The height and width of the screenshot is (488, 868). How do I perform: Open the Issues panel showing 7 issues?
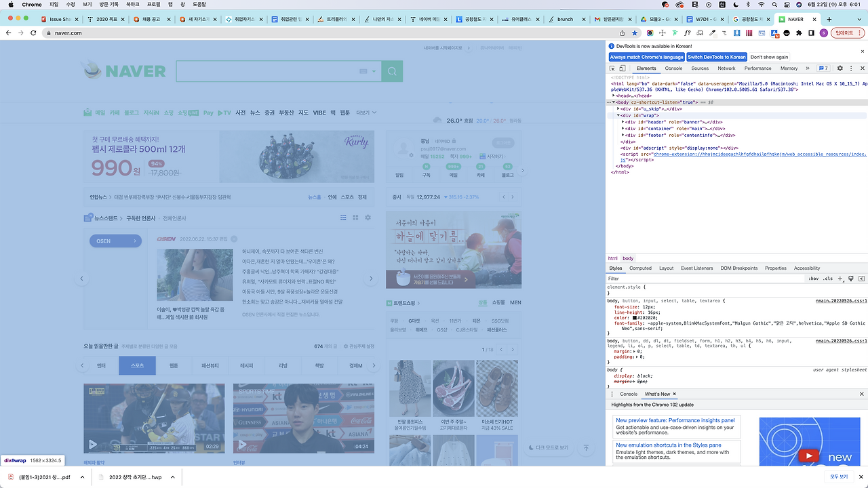point(824,68)
